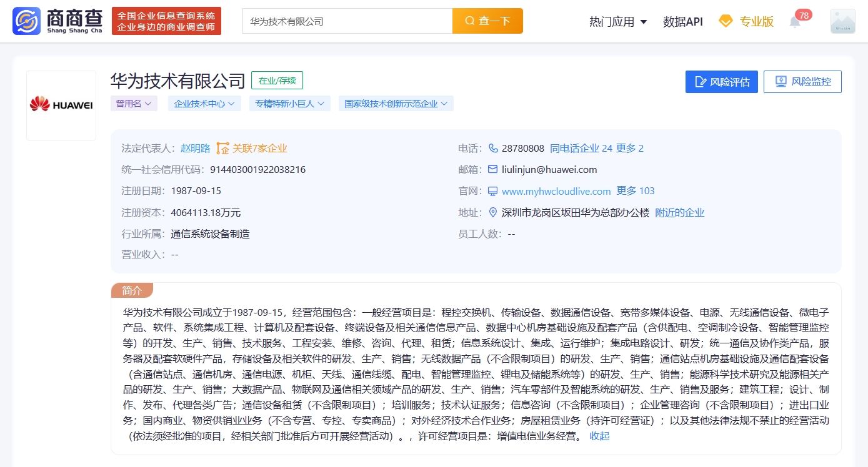
Task: Click the orange trumpet icon before 关联7家企业
Action: (x=222, y=148)
